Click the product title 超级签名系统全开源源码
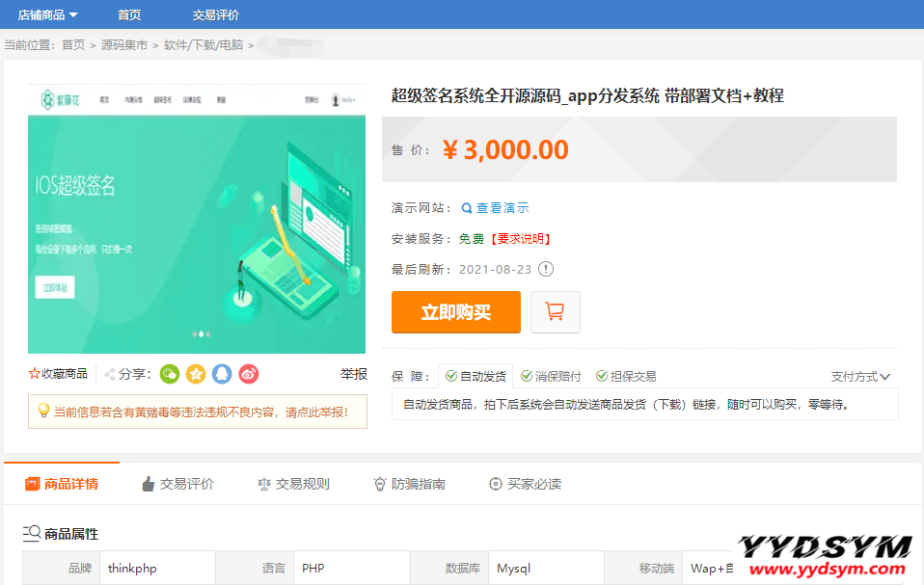Image resolution: width=924 pixels, height=585 pixels. (x=587, y=95)
